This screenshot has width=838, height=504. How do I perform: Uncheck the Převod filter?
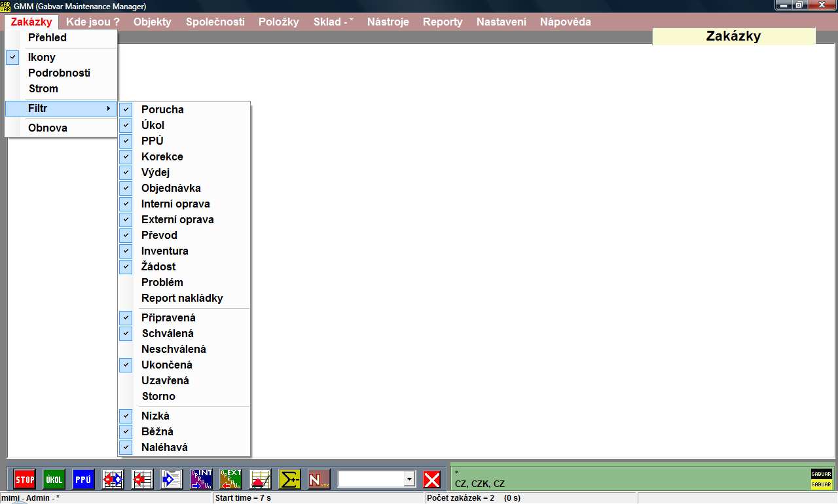(x=185, y=235)
